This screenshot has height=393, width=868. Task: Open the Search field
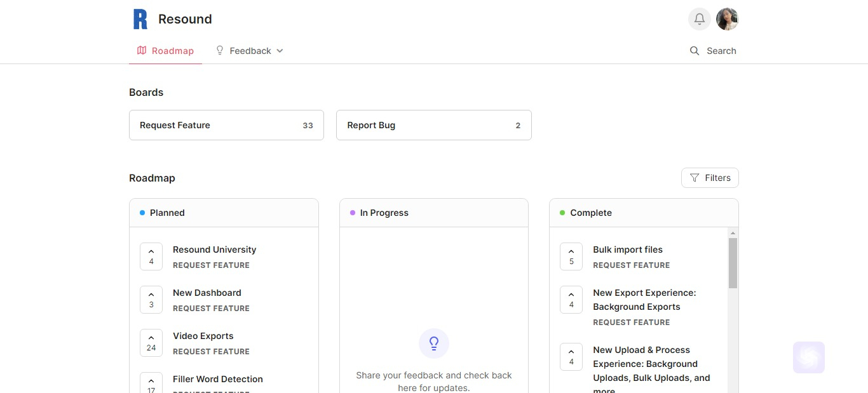coord(713,51)
